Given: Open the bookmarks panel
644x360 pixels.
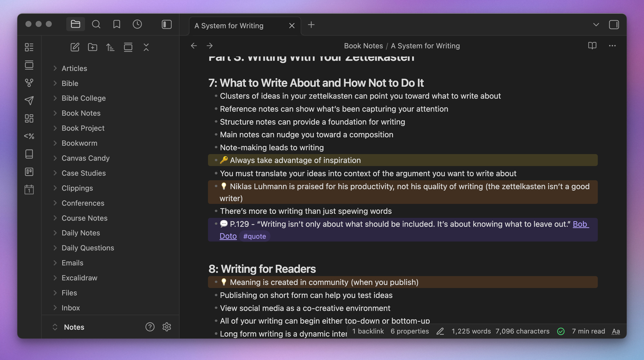Looking at the screenshot, I should 117,24.
